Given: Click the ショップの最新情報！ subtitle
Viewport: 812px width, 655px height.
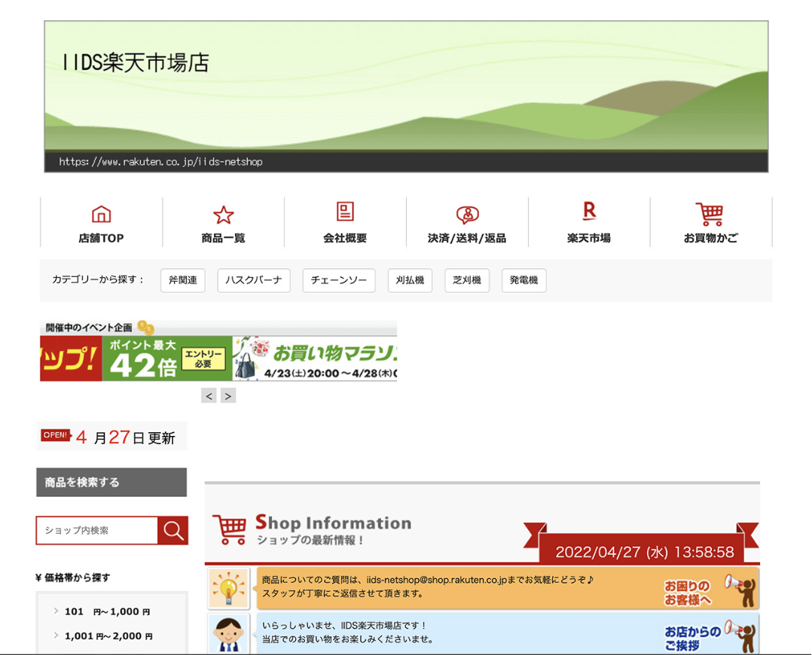Looking at the screenshot, I should pos(310,540).
